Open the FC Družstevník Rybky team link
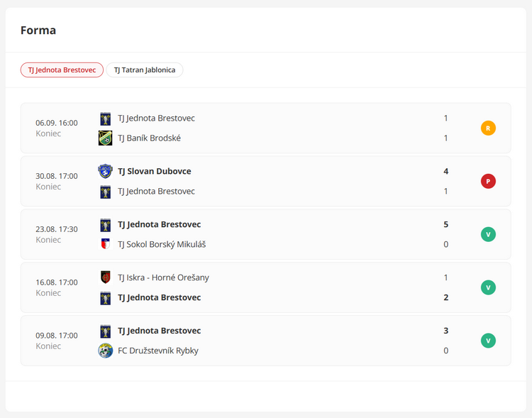This screenshot has width=532, height=418. [158, 351]
